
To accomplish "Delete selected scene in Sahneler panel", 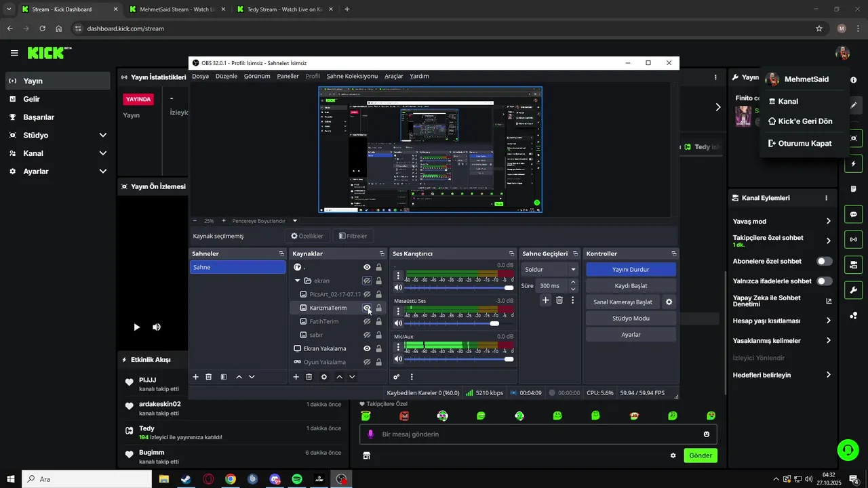I will 209,377.
